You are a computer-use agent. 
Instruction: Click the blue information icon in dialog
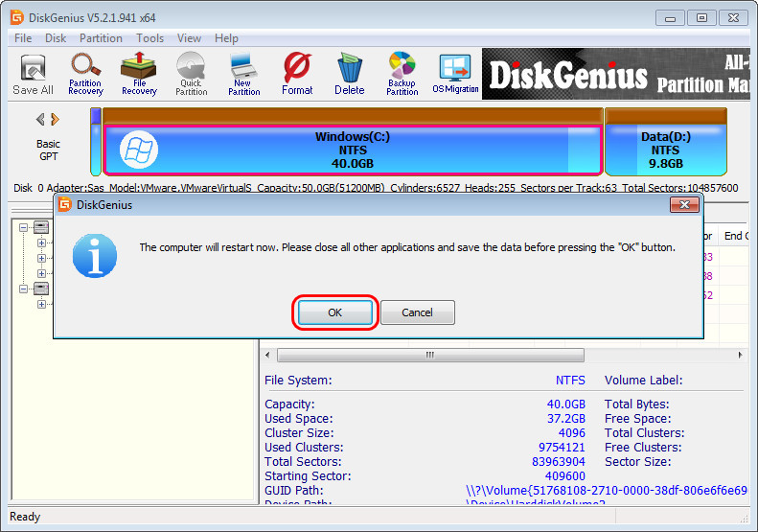95,255
